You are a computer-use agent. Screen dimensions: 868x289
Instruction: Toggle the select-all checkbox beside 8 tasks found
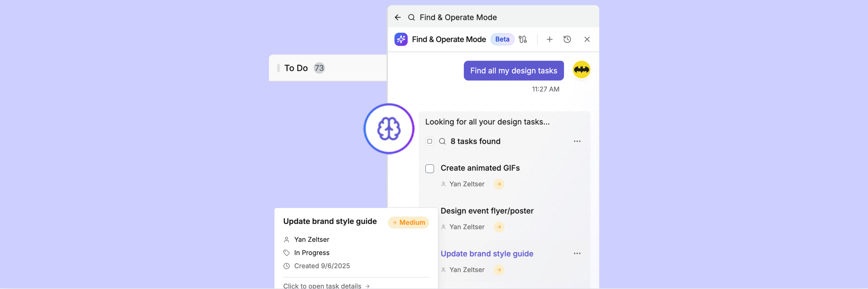coord(429,141)
